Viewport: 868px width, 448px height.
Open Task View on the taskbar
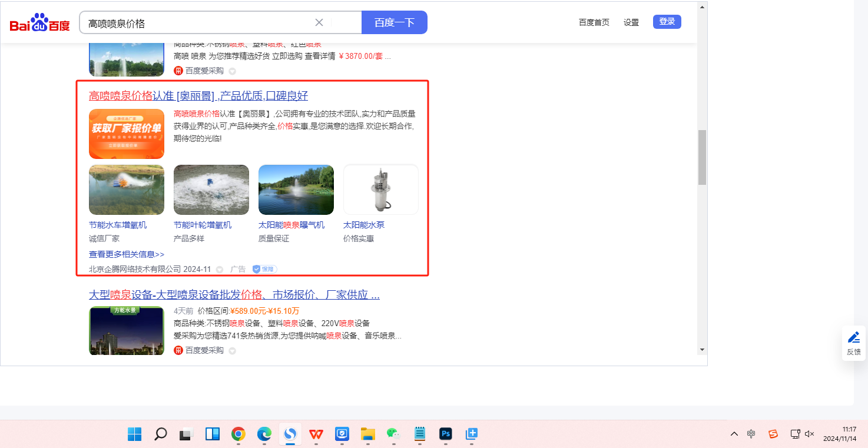pos(186,434)
